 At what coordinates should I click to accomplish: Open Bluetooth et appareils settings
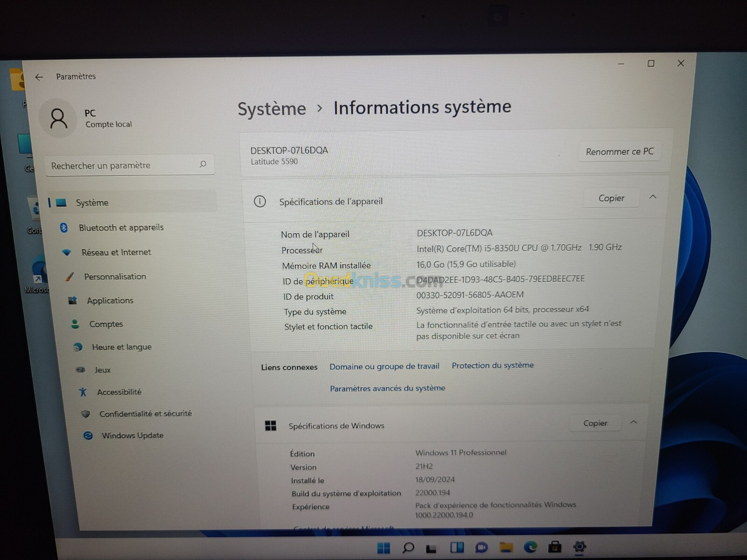[x=121, y=228]
